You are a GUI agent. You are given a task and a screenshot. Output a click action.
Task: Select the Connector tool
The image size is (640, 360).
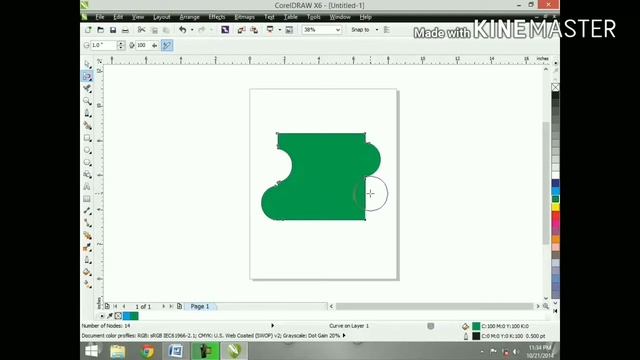tap(87, 223)
